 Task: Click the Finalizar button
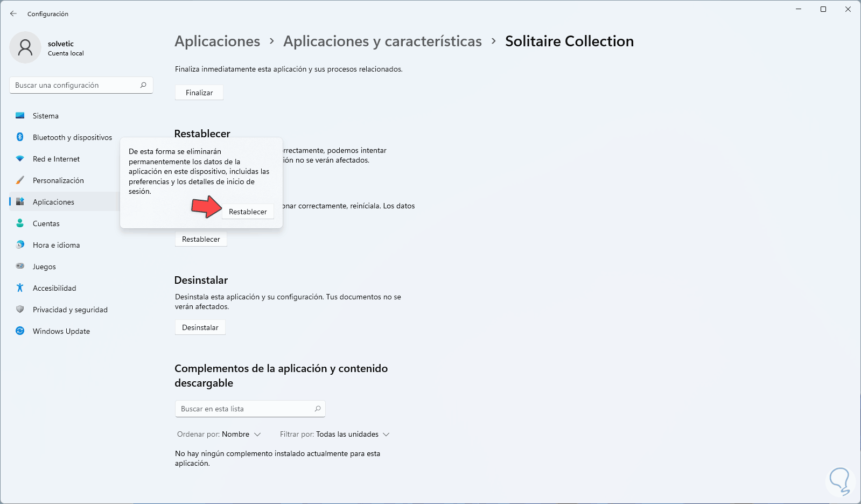pos(199,93)
